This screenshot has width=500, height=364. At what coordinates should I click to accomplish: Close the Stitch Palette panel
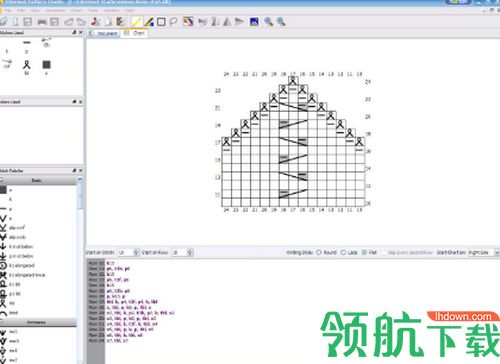click(80, 170)
